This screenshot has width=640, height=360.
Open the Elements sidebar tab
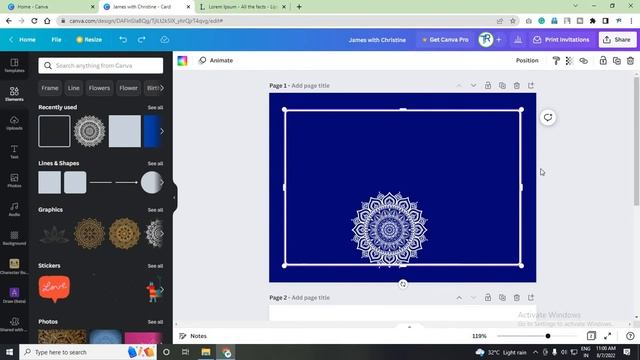click(14, 93)
